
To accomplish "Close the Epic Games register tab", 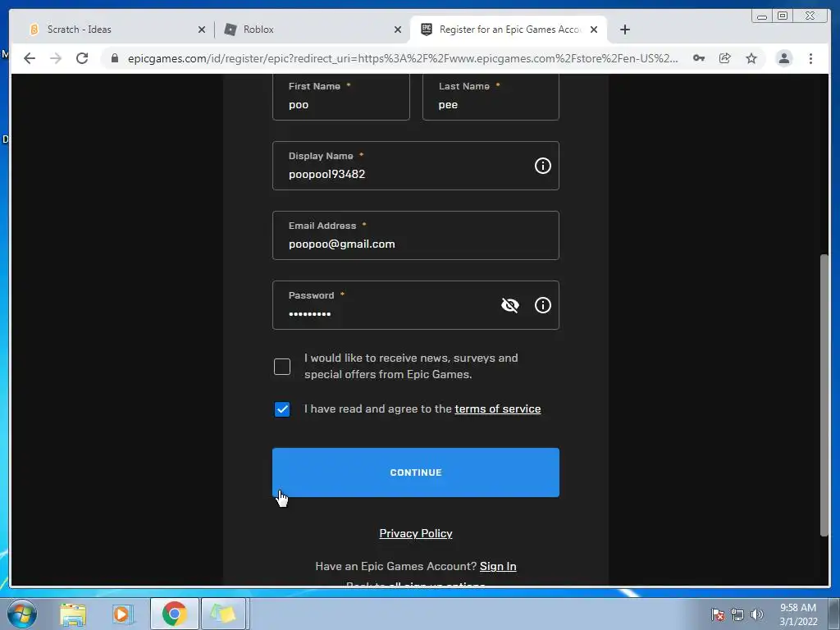I will coord(594,30).
